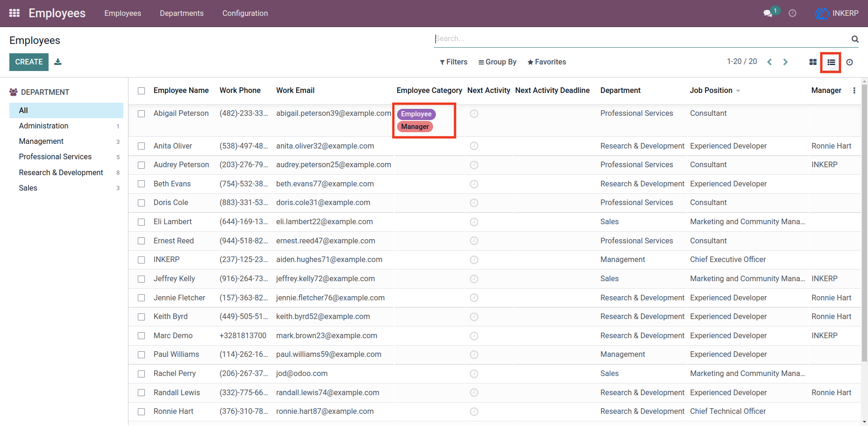Schedule activity for Abigail Peterson

(474, 114)
